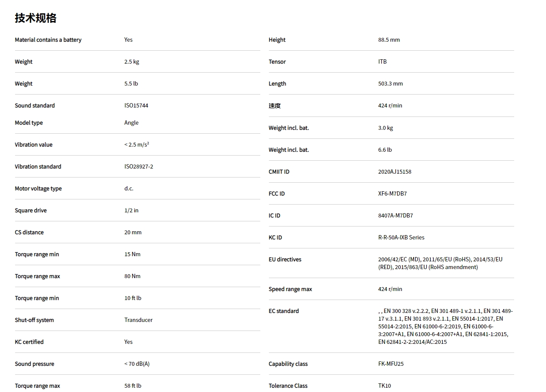Image resolution: width=546 pixels, height=392 pixels.
Task: Select the FK-MFU25 capability class value
Action: point(391,364)
